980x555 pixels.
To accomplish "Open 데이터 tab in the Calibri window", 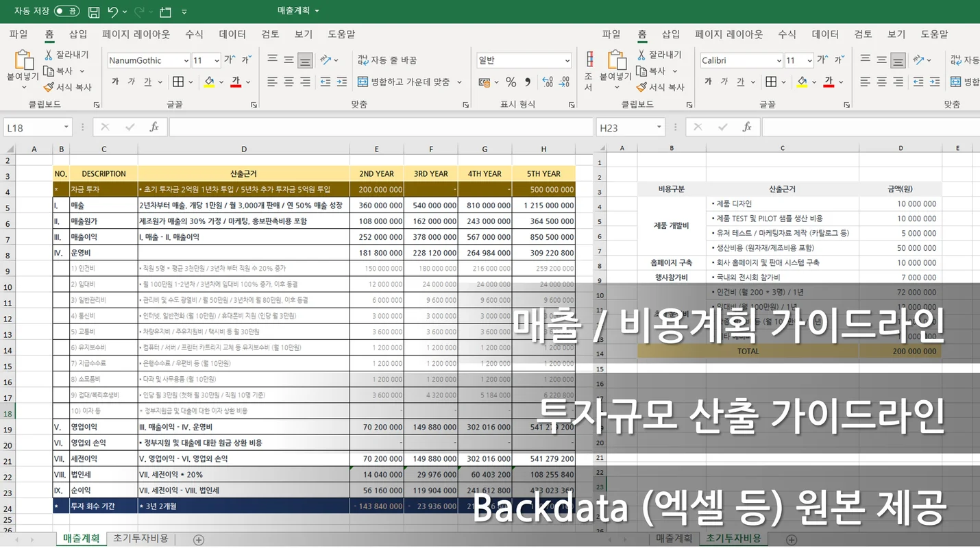I will (825, 34).
